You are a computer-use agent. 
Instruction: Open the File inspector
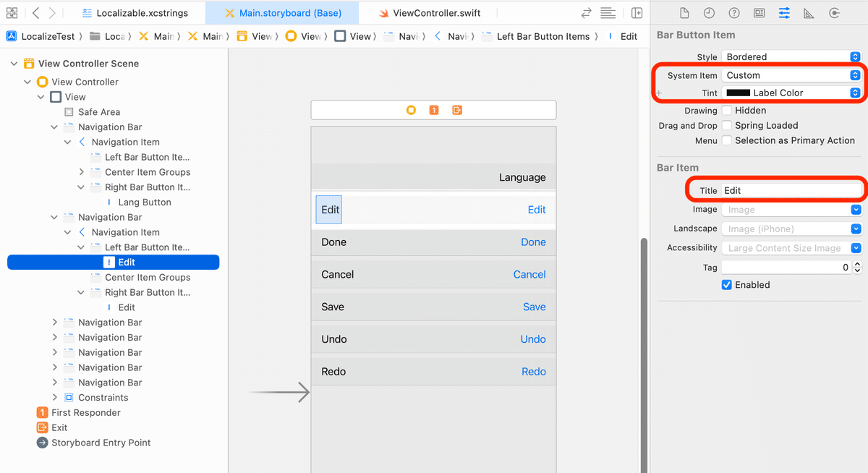coord(684,13)
